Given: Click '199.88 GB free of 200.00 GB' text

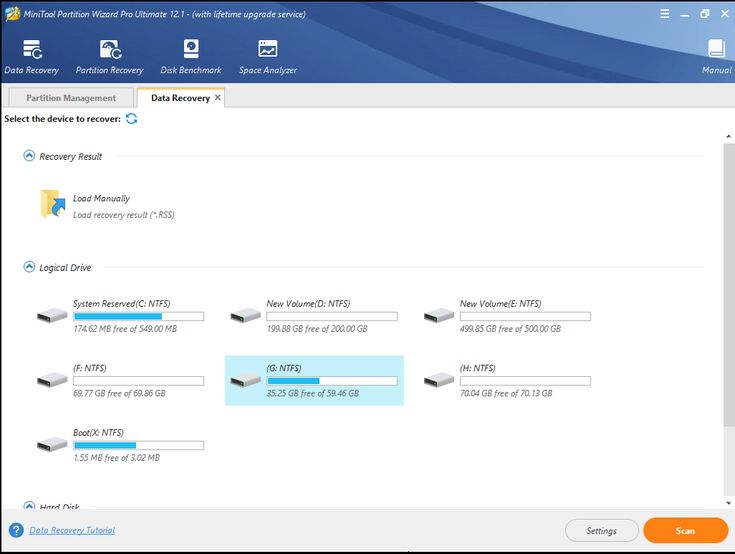Looking at the screenshot, I should tap(317, 329).
